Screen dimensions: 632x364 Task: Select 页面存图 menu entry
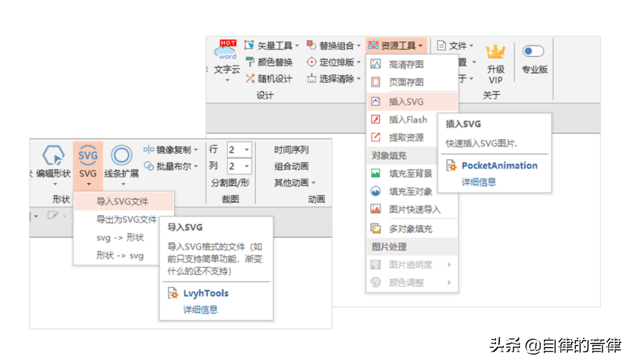412,83
